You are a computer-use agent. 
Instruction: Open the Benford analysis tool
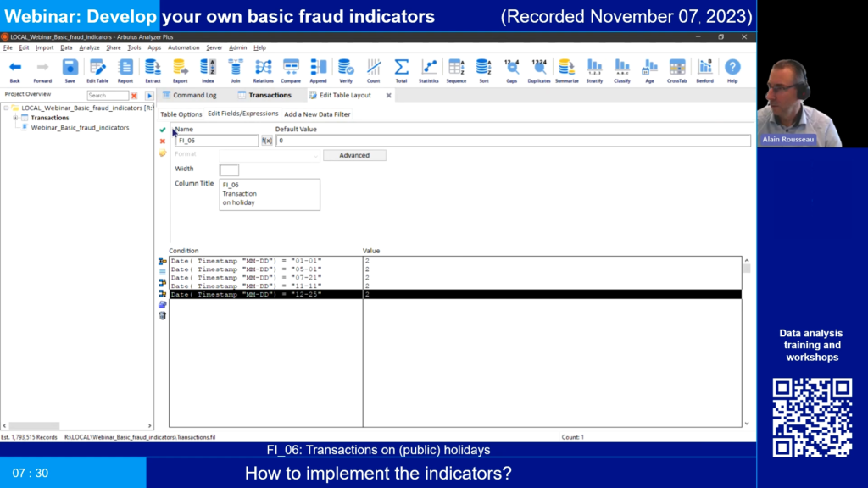704,71
